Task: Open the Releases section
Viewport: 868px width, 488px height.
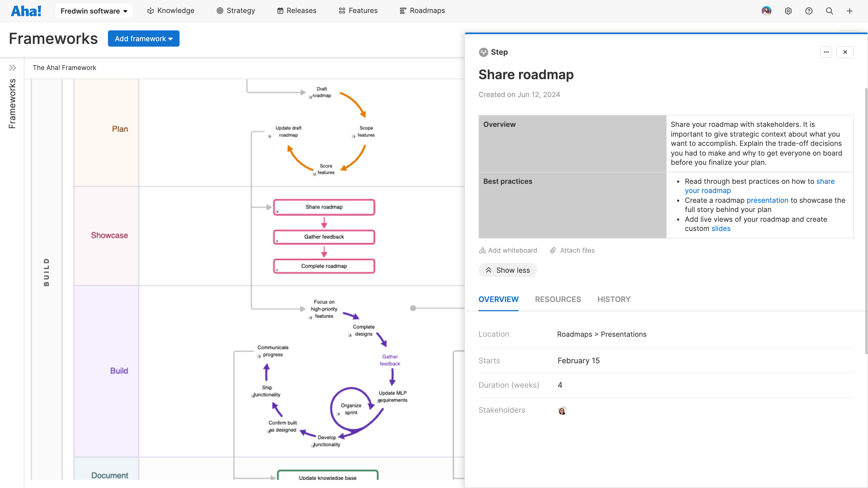Action: (296, 11)
